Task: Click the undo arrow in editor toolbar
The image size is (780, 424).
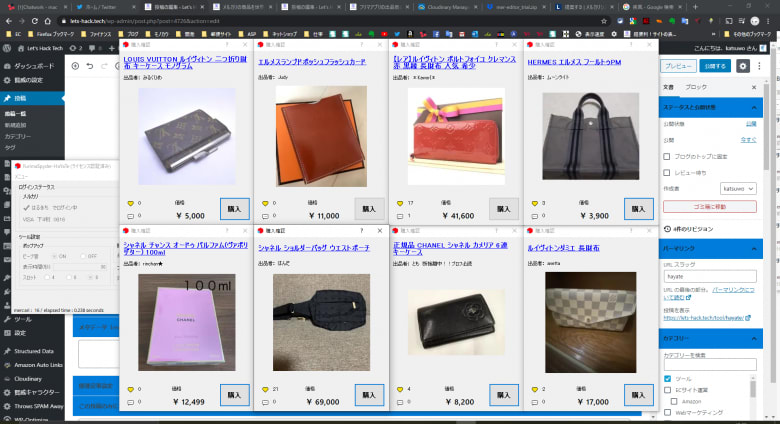Action: (90, 66)
